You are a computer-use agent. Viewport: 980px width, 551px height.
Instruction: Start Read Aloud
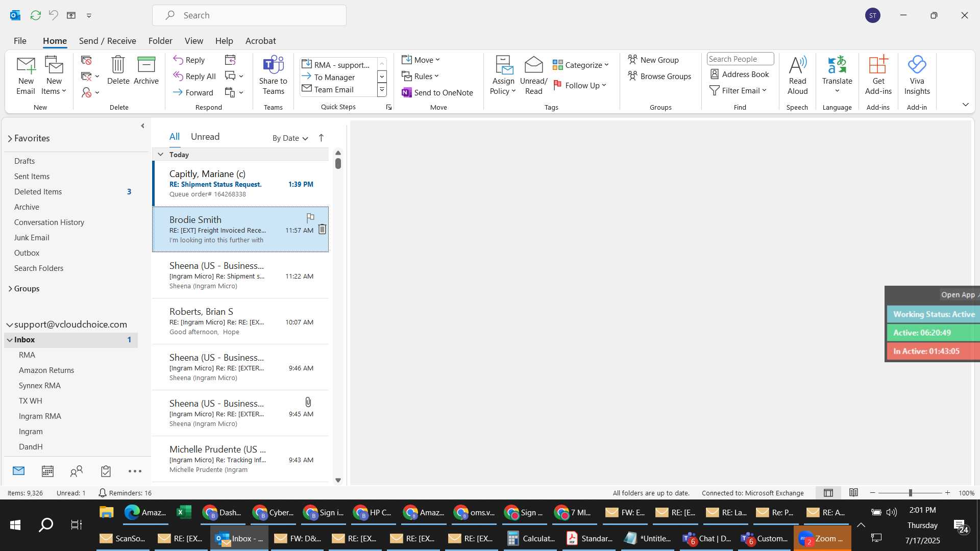[x=797, y=76]
